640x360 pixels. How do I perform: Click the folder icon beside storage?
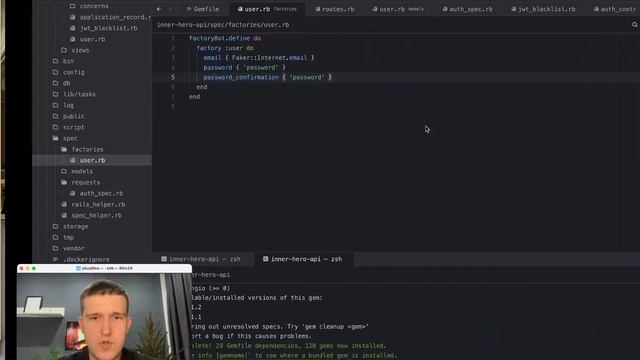(x=56, y=227)
